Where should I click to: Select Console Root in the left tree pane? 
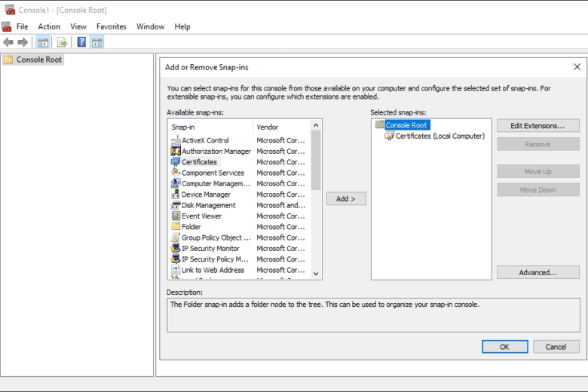click(x=39, y=60)
